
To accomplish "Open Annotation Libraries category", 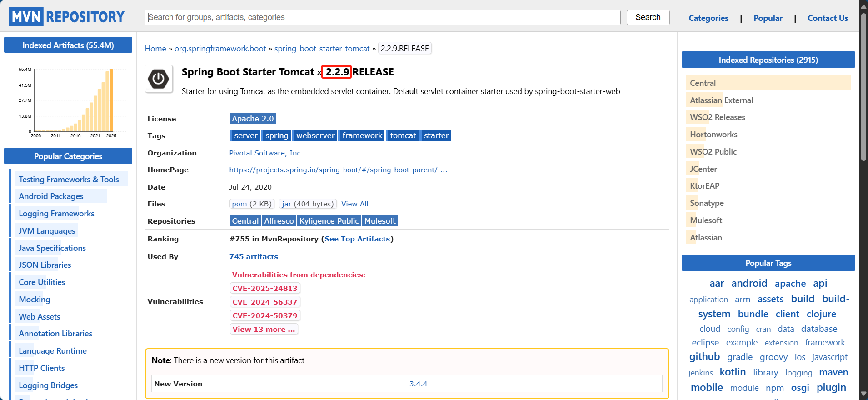I will (x=55, y=334).
